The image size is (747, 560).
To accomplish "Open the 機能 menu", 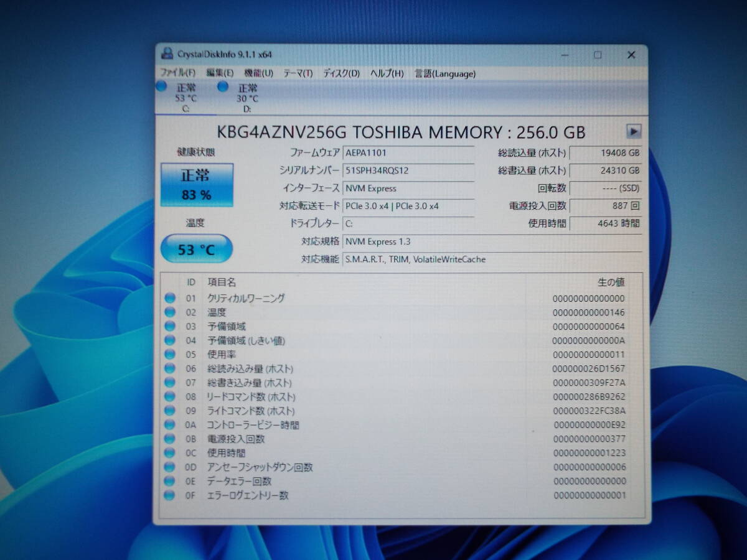I will (x=258, y=73).
